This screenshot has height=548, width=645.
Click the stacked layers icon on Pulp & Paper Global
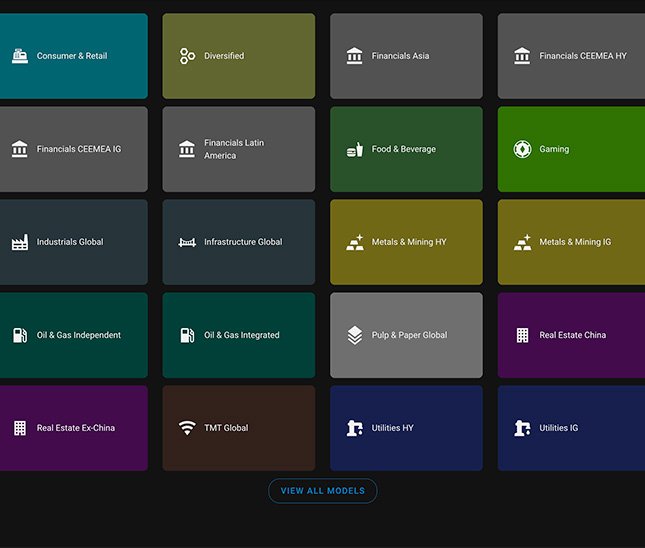click(x=355, y=335)
